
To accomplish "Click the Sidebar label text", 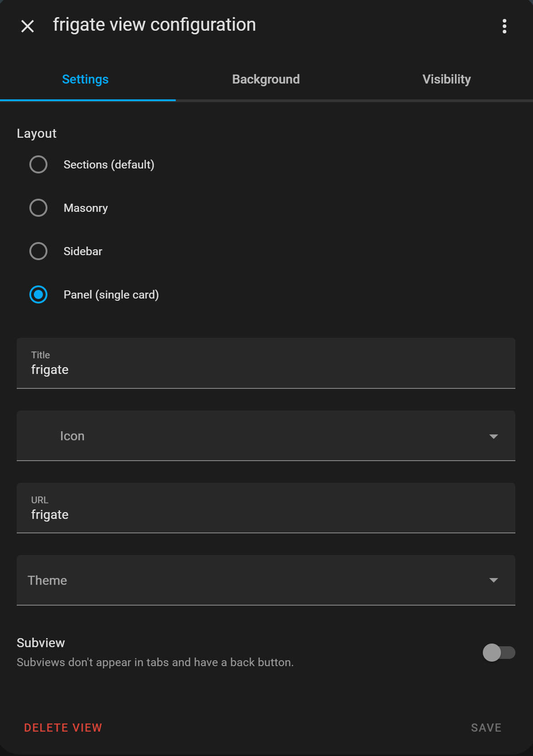I will (x=83, y=251).
